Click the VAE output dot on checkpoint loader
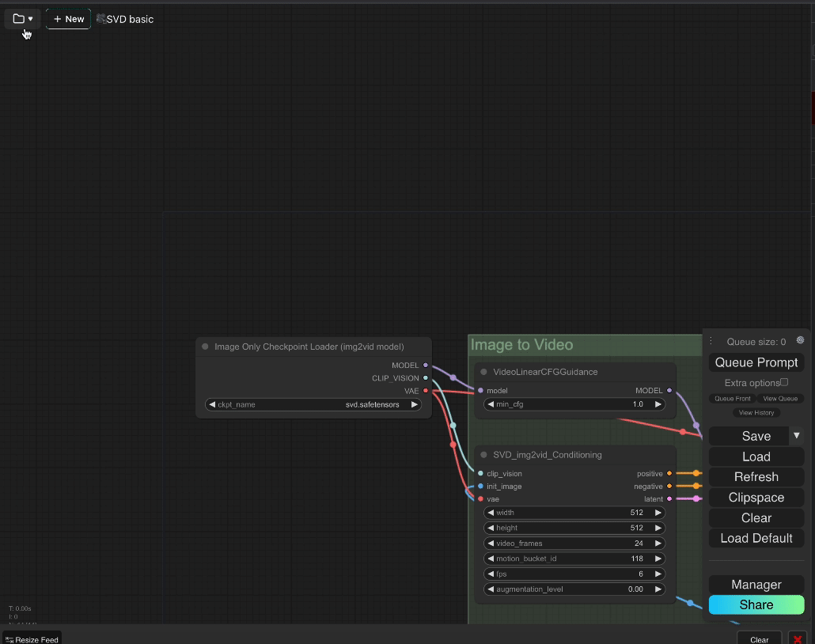 click(x=426, y=391)
